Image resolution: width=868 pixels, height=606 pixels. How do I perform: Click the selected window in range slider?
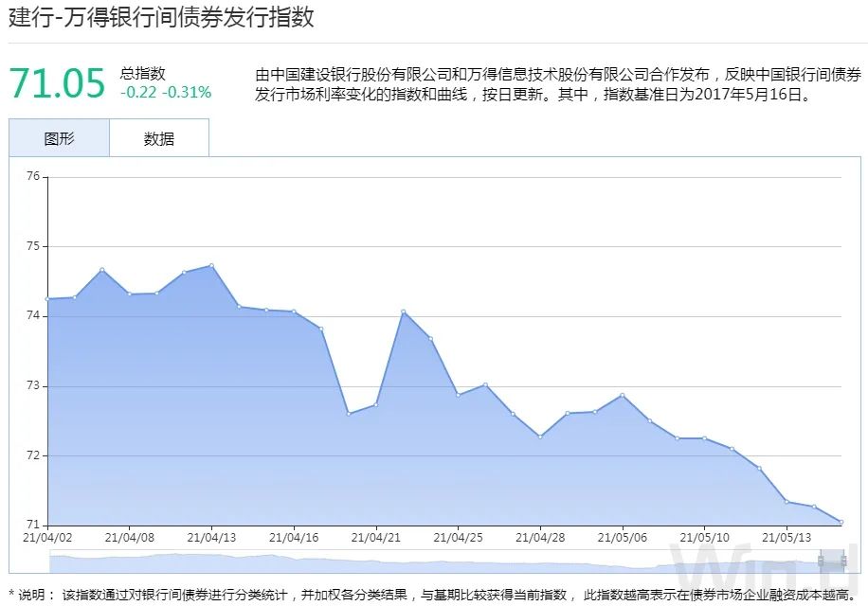coord(832,561)
